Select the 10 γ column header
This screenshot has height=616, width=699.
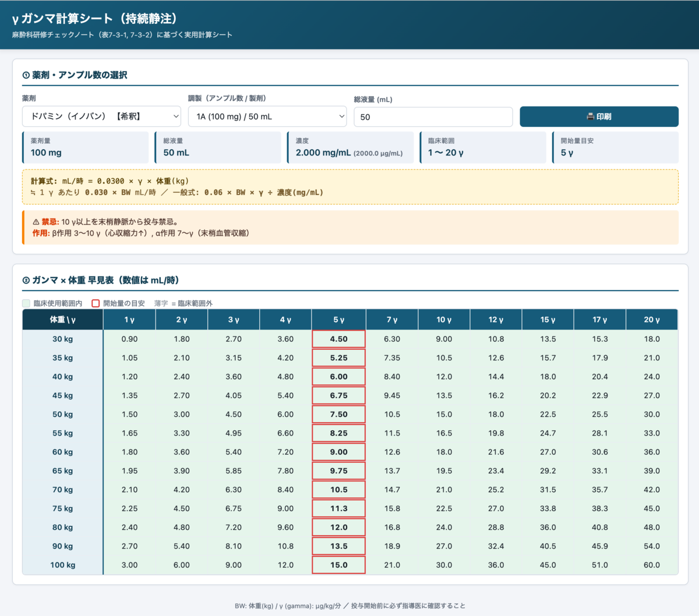point(444,320)
